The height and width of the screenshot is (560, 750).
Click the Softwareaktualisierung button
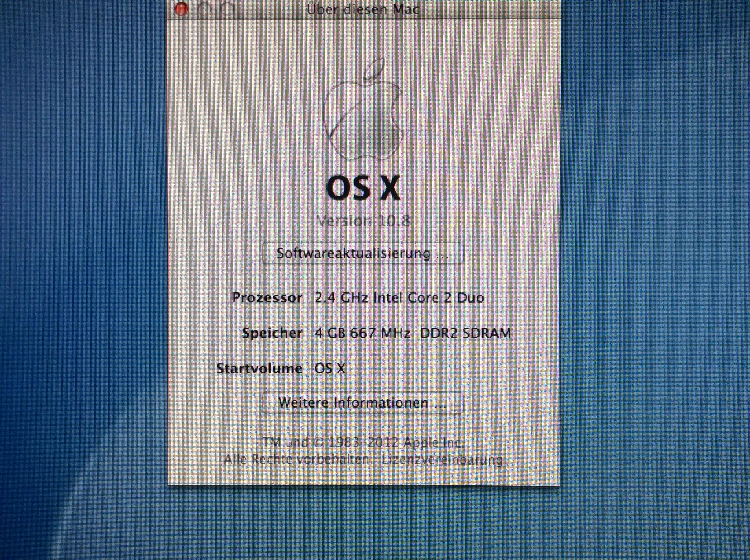tap(363, 253)
